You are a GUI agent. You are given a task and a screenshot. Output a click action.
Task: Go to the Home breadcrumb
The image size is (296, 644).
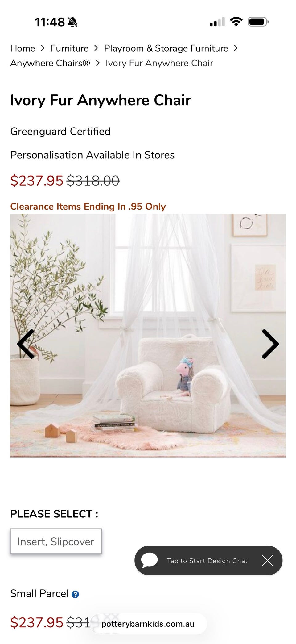click(23, 48)
